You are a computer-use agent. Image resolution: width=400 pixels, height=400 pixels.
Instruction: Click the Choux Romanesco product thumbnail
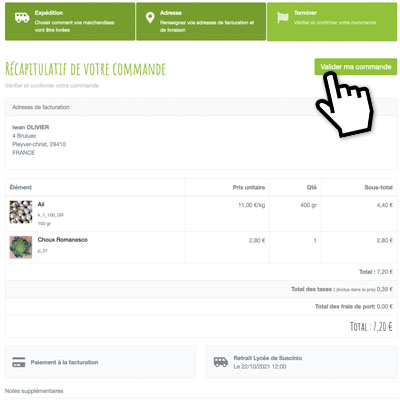tap(21, 247)
